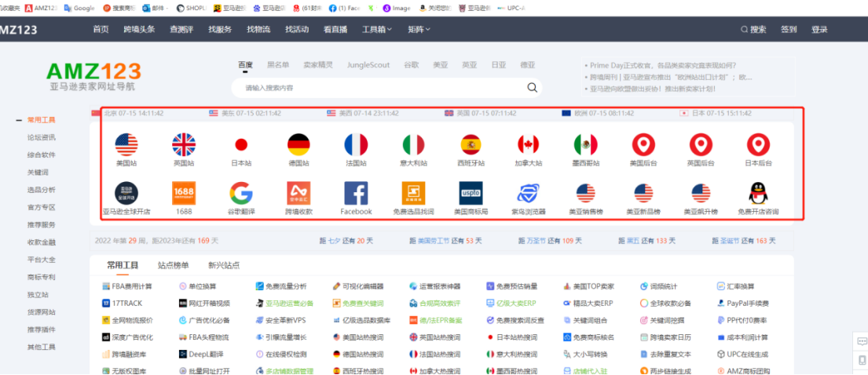Open 找活动 in the top navigation

pyautogui.click(x=297, y=29)
